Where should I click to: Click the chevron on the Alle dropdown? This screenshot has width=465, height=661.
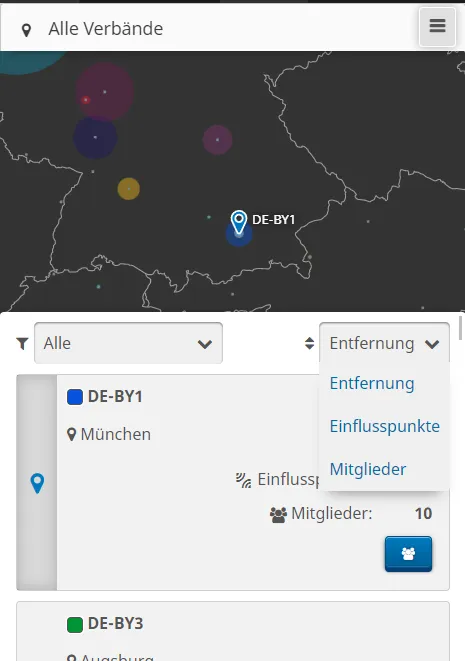pos(205,344)
